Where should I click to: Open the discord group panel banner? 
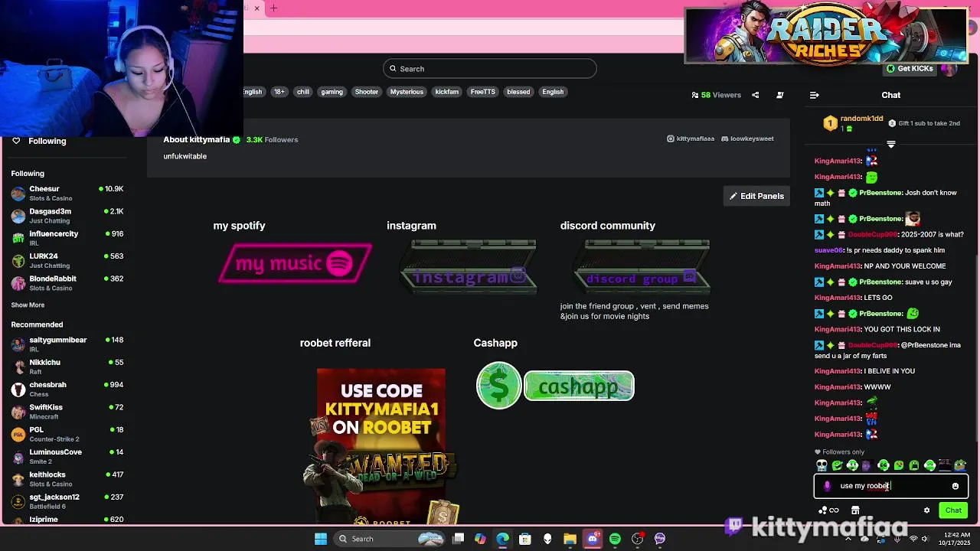click(642, 266)
